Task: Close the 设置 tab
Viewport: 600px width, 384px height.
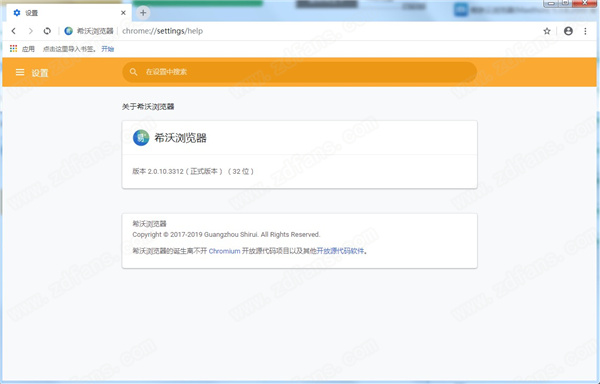Action: point(123,13)
